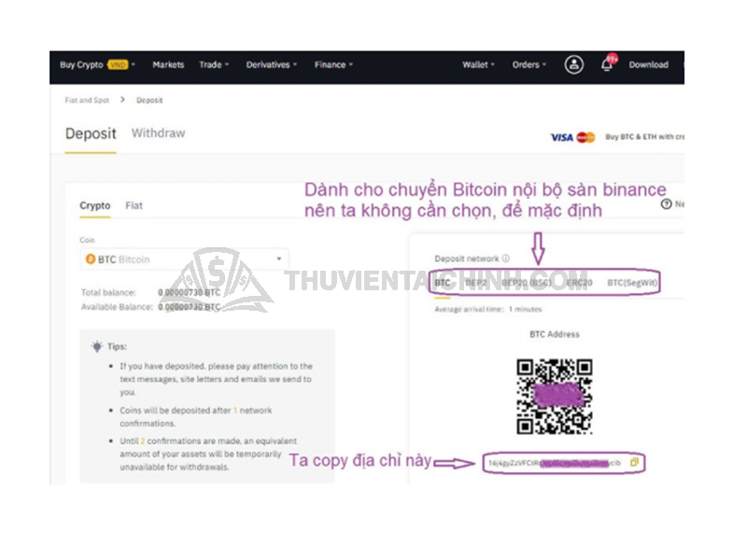
Task: Open the notification bell icon
Action: [x=608, y=64]
